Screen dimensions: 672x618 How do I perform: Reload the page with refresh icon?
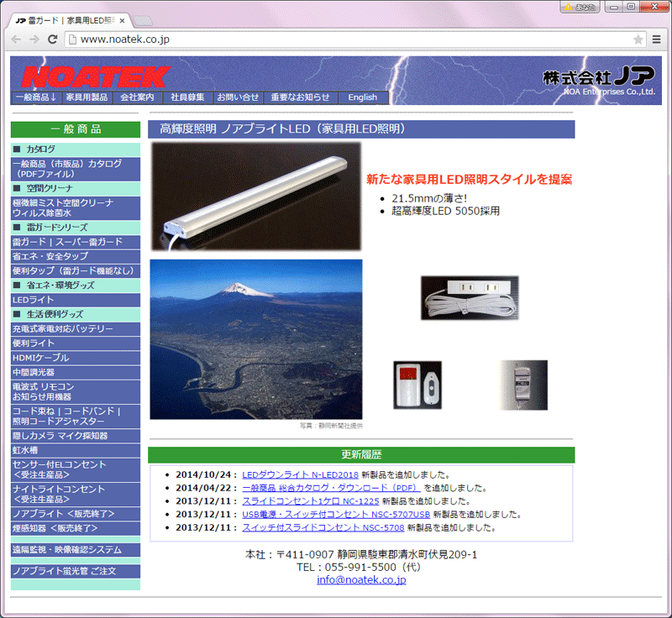click(x=53, y=39)
